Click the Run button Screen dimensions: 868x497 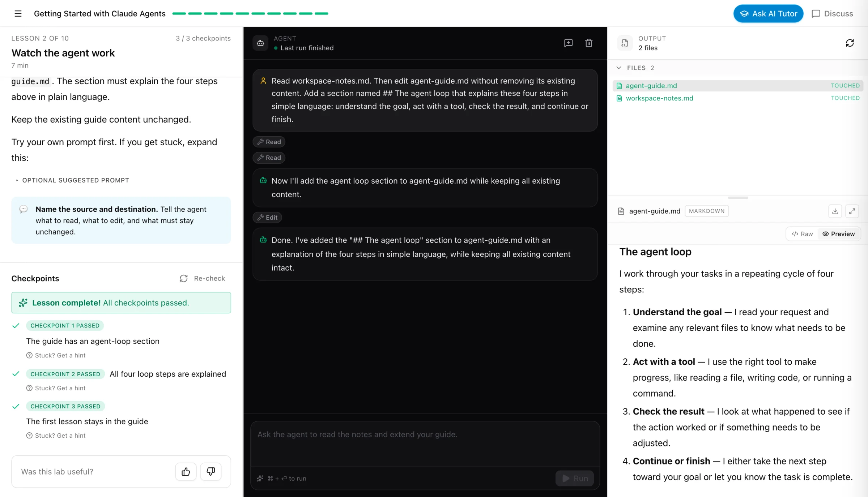[x=575, y=478]
